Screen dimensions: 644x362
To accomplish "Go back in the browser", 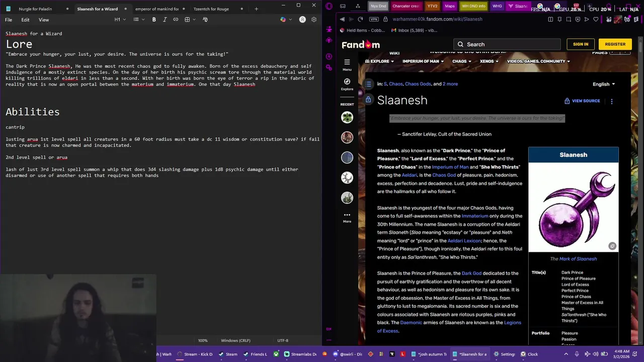I will tap(342, 19).
